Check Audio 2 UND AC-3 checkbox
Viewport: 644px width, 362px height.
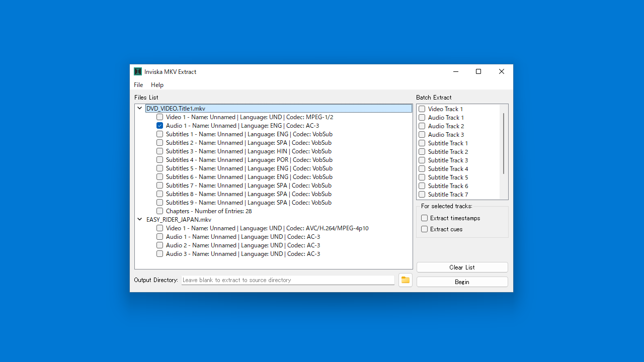[159, 245]
